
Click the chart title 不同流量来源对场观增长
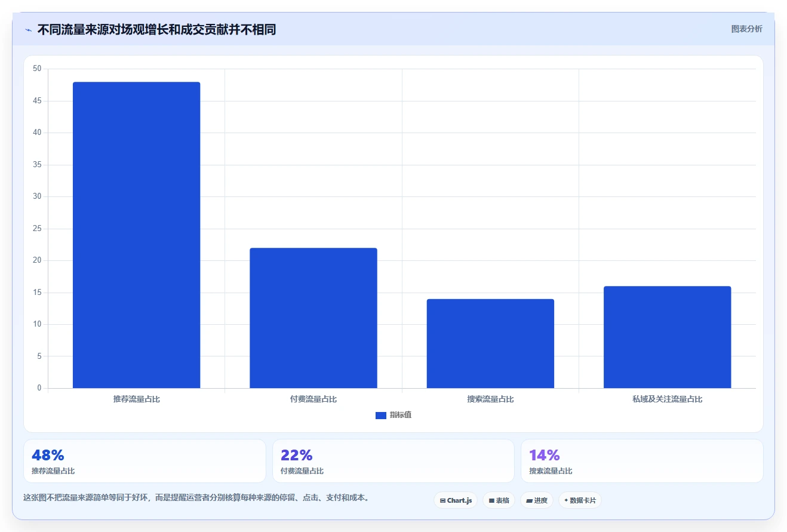[x=156, y=29]
